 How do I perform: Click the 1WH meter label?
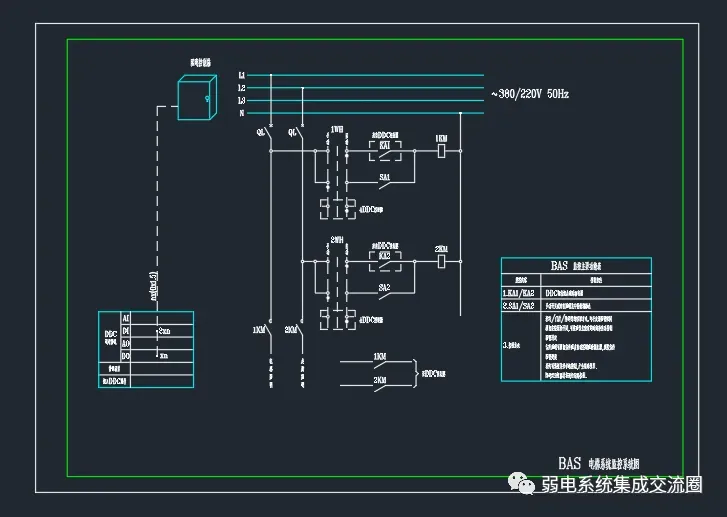click(337, 129)
